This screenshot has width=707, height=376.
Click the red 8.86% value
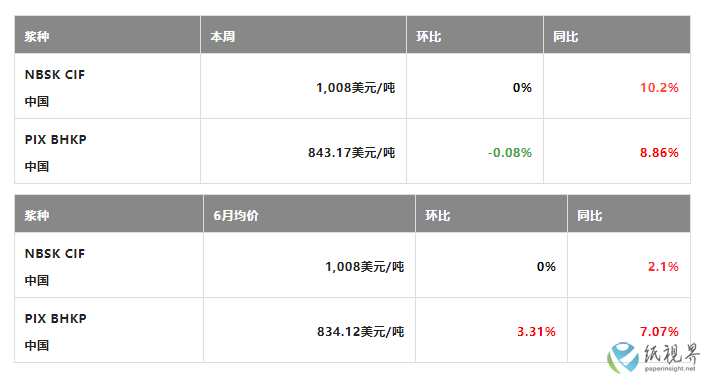659,153
